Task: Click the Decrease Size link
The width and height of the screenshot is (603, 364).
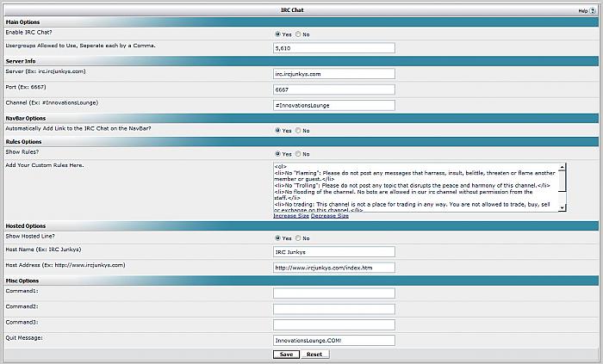Action: pyautogui.click(x=330, y=216)
